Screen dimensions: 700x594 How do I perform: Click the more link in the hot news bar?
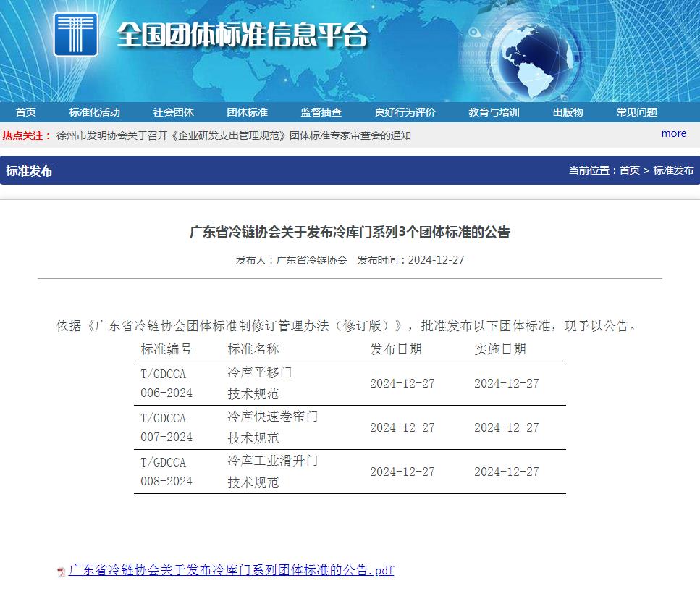coord(674,133)
